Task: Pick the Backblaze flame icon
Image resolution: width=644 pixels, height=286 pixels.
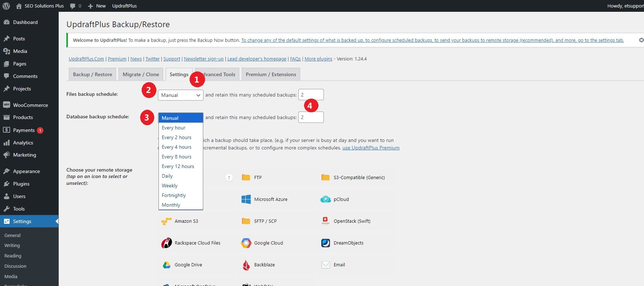Action: coord(246,265)
